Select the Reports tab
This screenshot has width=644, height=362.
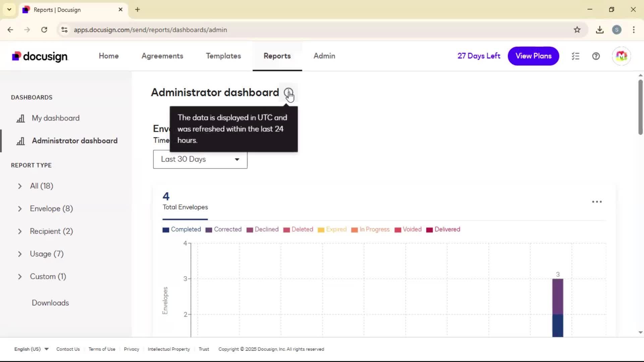tap(277, 56)
